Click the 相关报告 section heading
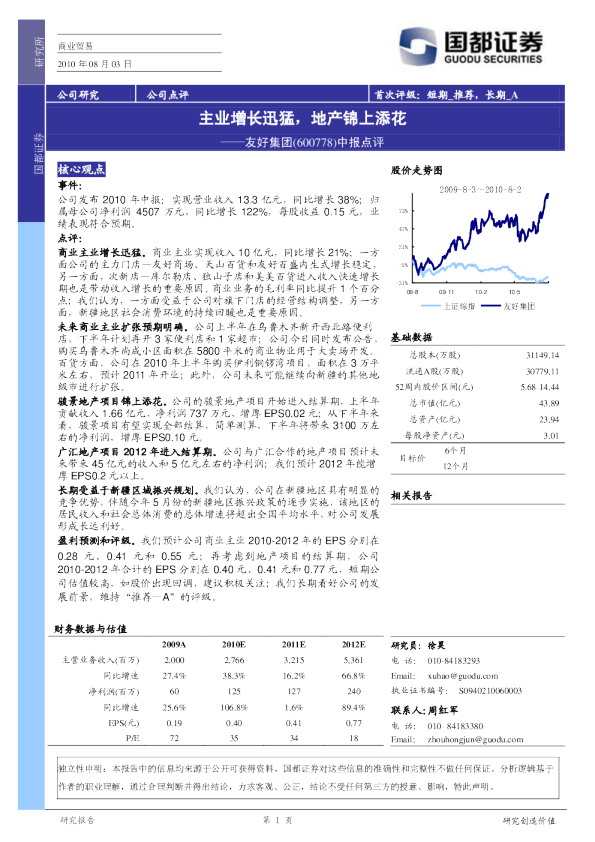 pyautogui.click(x=411, y=496)
